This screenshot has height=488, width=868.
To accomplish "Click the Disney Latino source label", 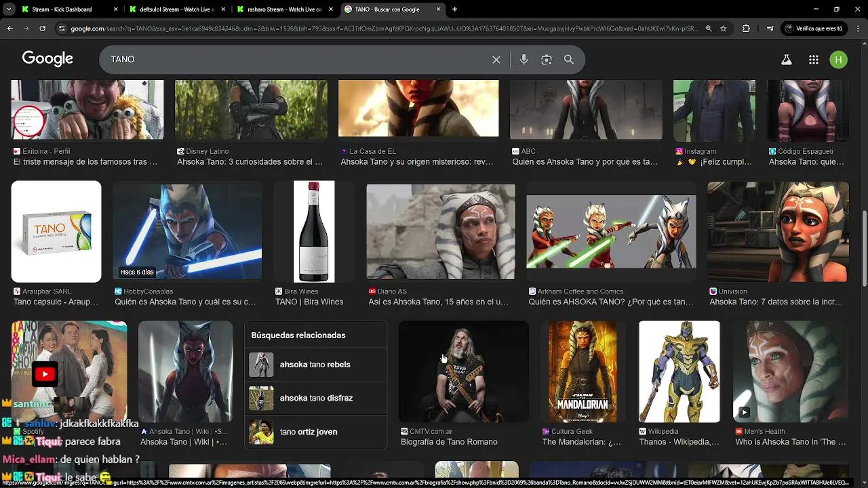I will click(x=202, y=151).
